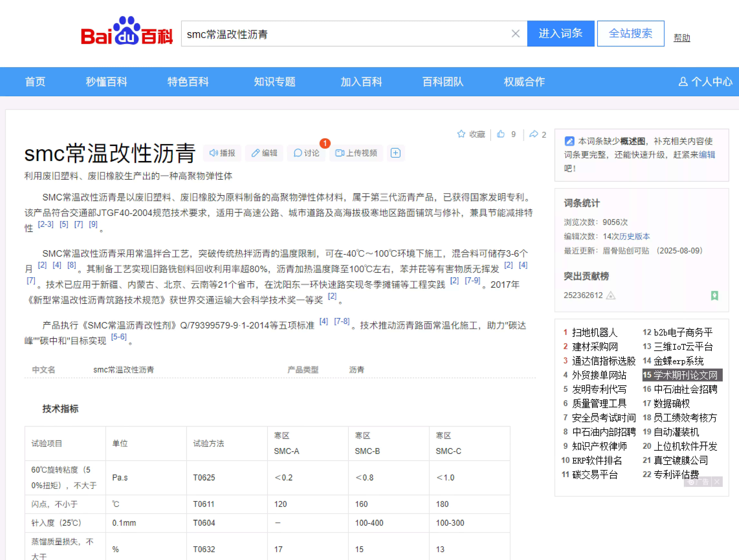The image size is (739, 560).
Task: Play audio with 播报 button
Action: click(222, 153)
